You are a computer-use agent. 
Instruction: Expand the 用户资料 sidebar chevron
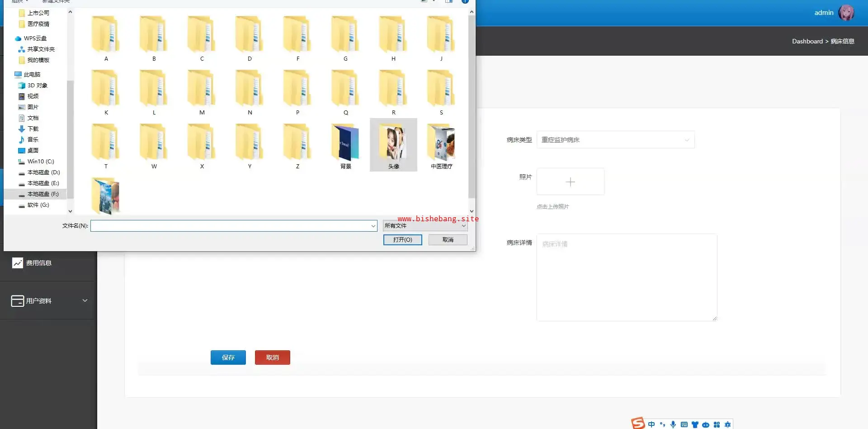pos(85,300)
